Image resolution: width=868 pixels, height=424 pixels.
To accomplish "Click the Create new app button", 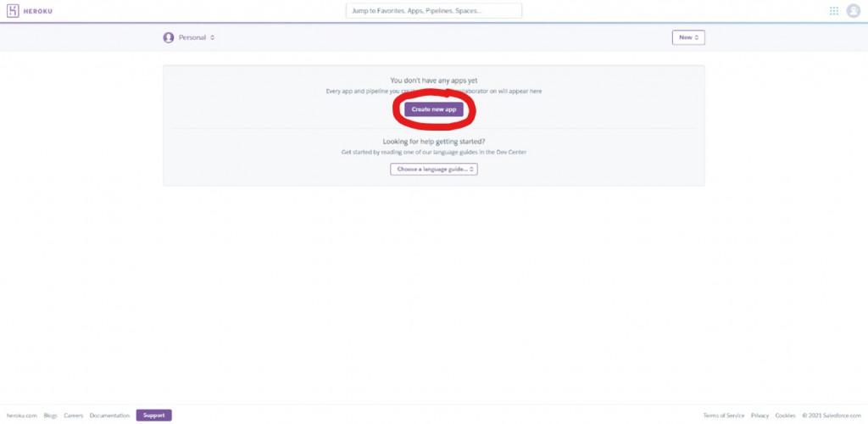I will (x=434, y=109).
